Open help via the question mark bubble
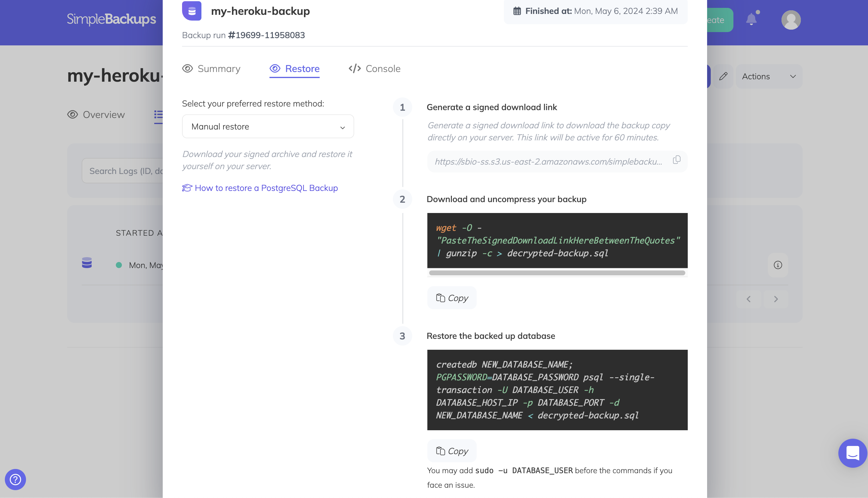Image resolution: width=868 pixels, height=498 pixels. click(x=15, y=479)
